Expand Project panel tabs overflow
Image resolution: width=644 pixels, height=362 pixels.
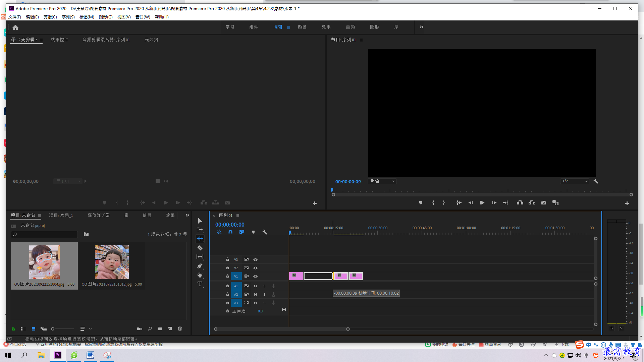(187, 216)
